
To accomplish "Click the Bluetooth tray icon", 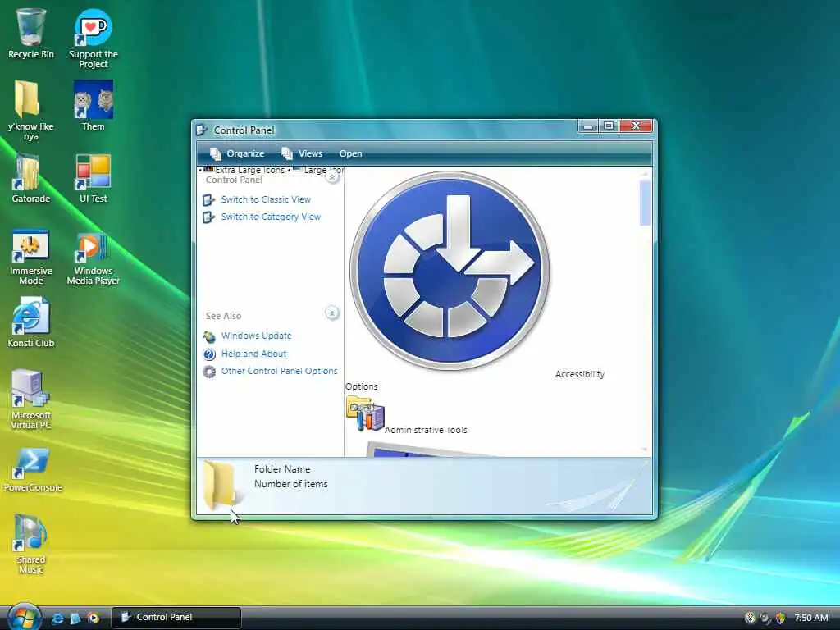I will pyautogui.click(x=750, y=618).
